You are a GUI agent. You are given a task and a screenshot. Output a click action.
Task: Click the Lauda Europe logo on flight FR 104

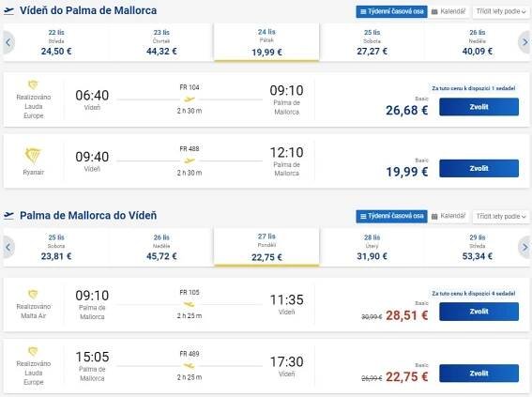tap(33, 84)
